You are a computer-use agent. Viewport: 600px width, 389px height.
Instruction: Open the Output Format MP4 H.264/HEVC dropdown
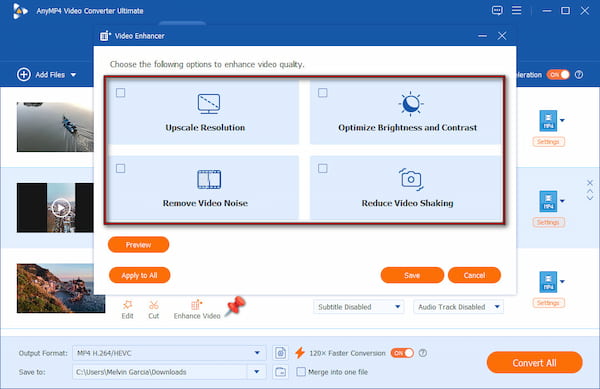[169, 353]
